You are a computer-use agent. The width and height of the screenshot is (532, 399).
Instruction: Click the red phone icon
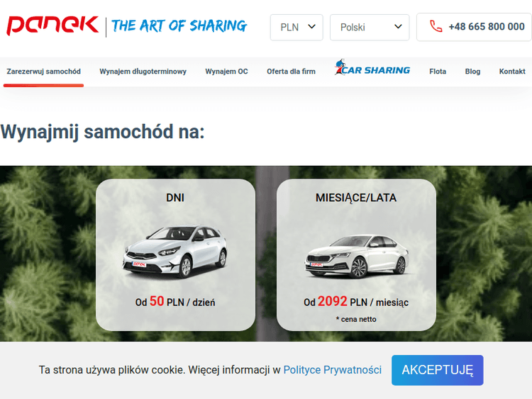click(x=436, y=26)
